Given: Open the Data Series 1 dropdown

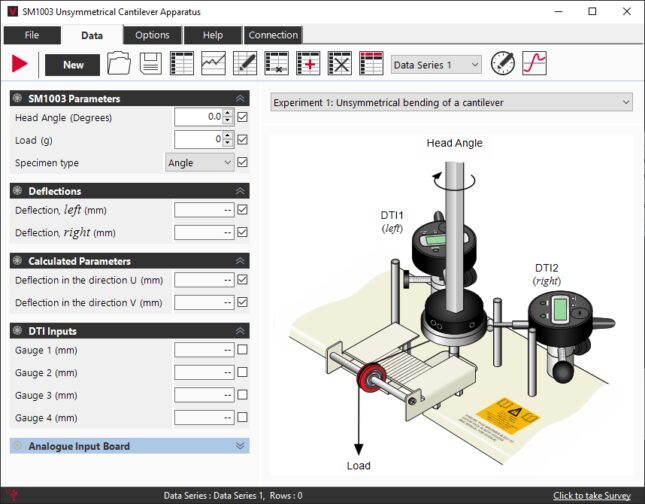Looking at the screenshot, I should (x=436, y=64).
